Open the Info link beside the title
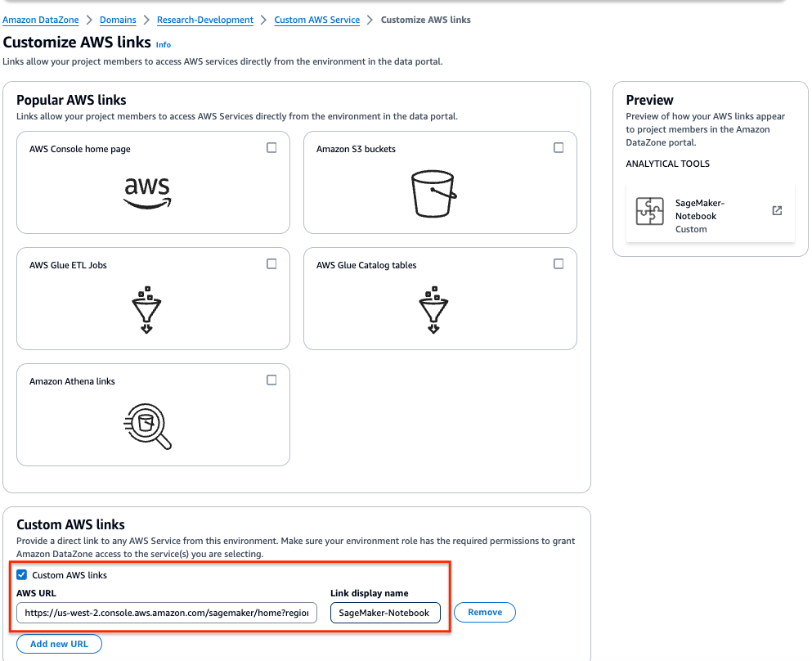This screenshot has width=812, height=661. coord(164,44)
